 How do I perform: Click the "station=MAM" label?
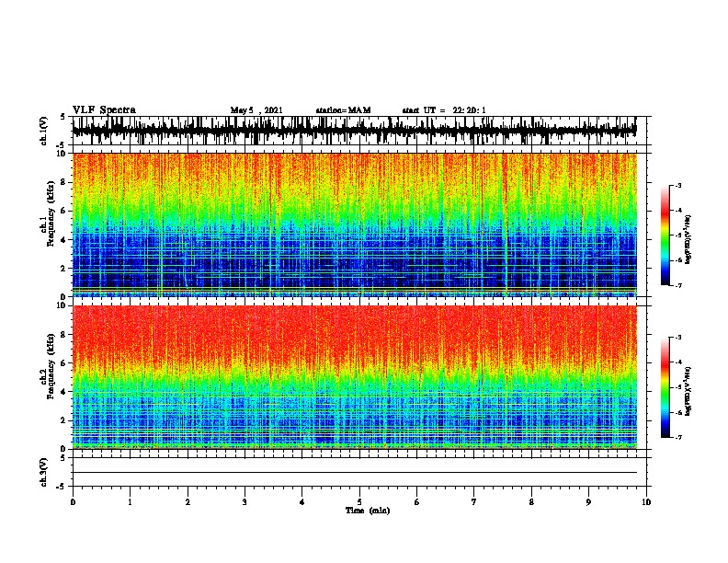pyautogui.click(x=343, y=110)
